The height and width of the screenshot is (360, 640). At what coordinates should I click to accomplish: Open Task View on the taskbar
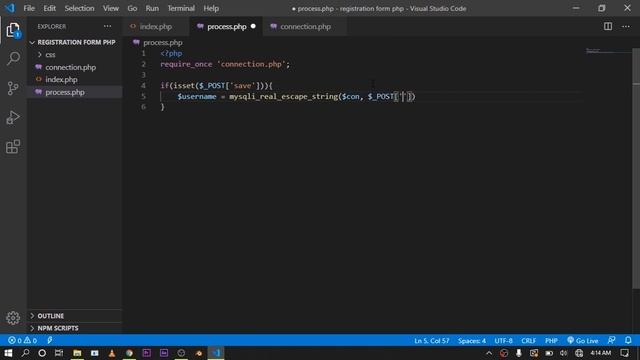59,353
